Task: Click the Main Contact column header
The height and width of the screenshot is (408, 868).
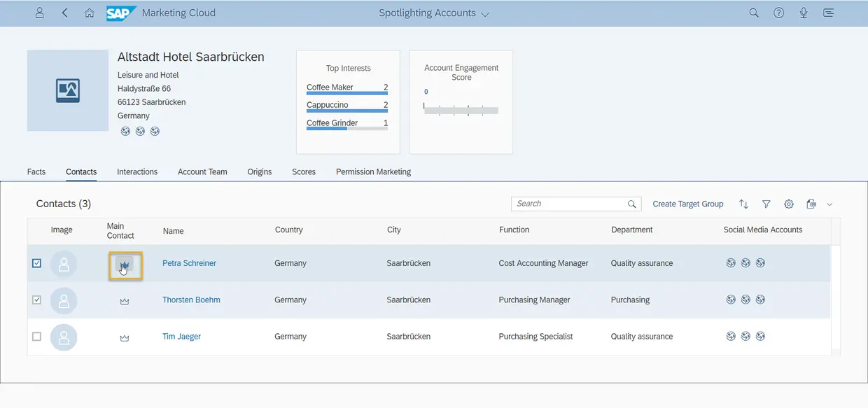Action: click(x=120, y=230)
